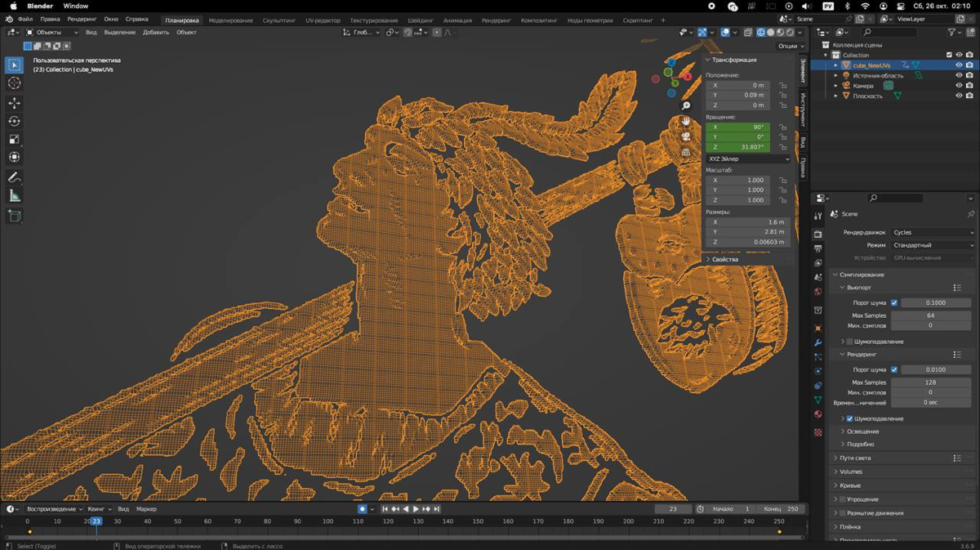Switch to material preview shading

780,33
